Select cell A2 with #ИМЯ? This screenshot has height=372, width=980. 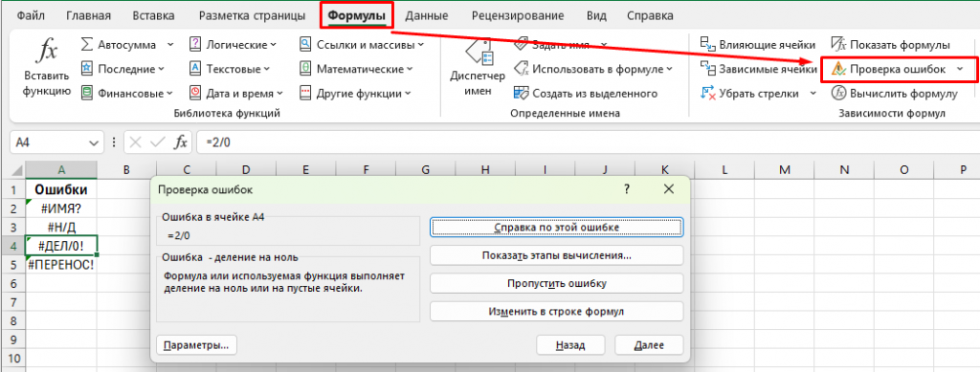tap(60, 208)
